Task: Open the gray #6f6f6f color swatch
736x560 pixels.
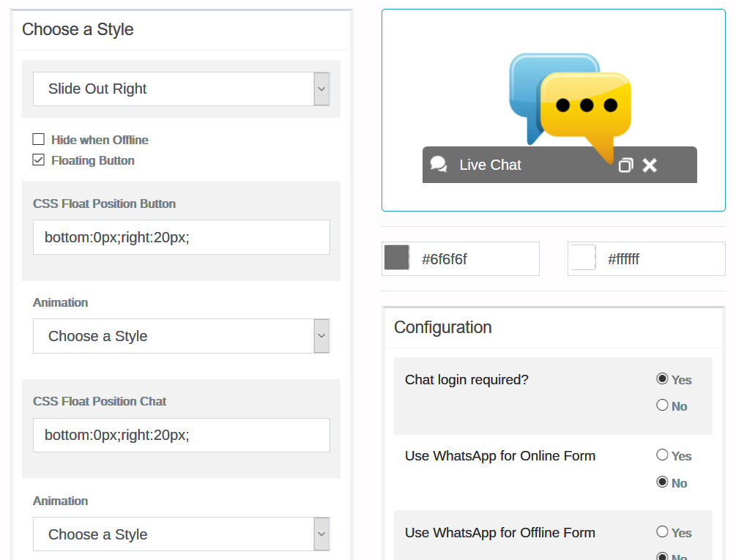Action: 397,258
